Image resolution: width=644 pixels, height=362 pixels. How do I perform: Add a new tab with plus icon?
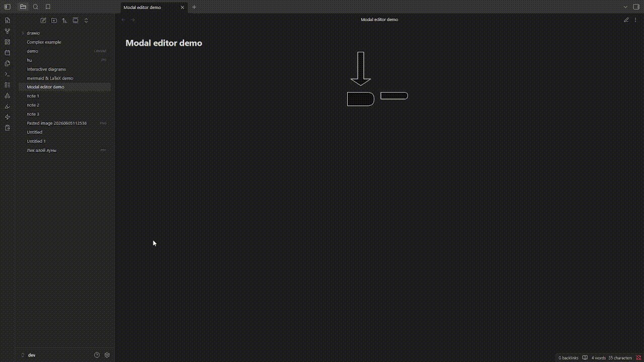click(x=194, y=7)
